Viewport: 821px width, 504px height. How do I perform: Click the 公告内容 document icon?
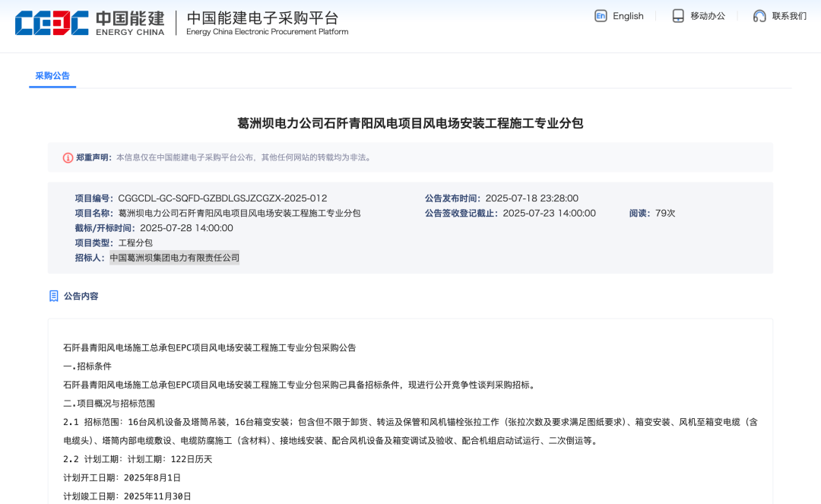click(54, 296)
